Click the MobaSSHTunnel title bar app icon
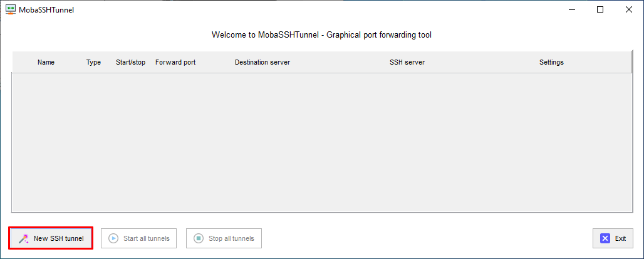 pyautogui.click(x=11, y=9)
